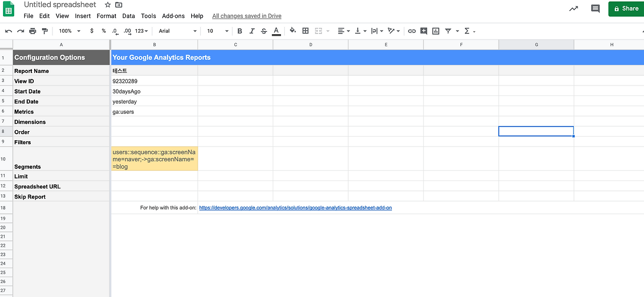Open the functions sigma icon
This screenshot has width=644, height=297.
point(467,31)
